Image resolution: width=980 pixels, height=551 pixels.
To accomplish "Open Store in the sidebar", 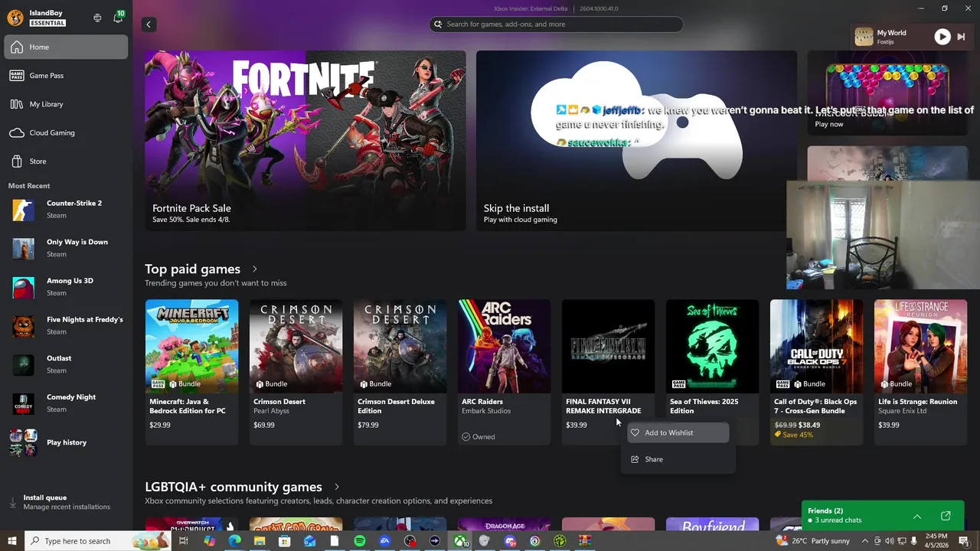I will pos(66,161).
